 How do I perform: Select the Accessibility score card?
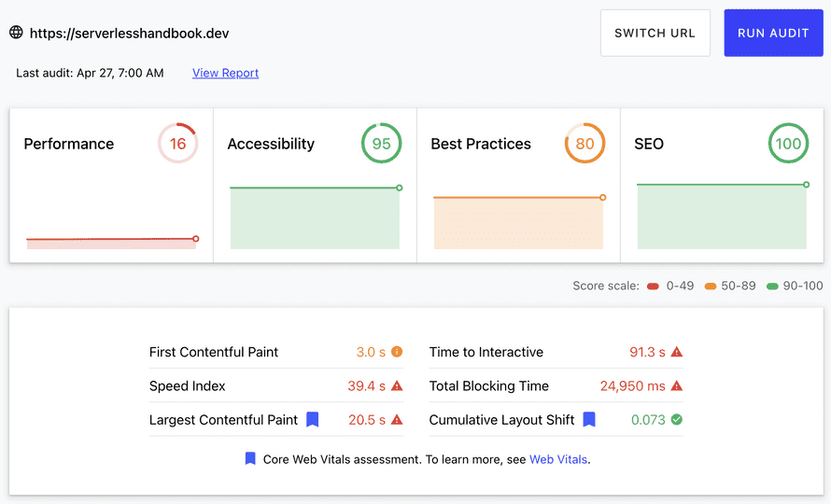315,185
